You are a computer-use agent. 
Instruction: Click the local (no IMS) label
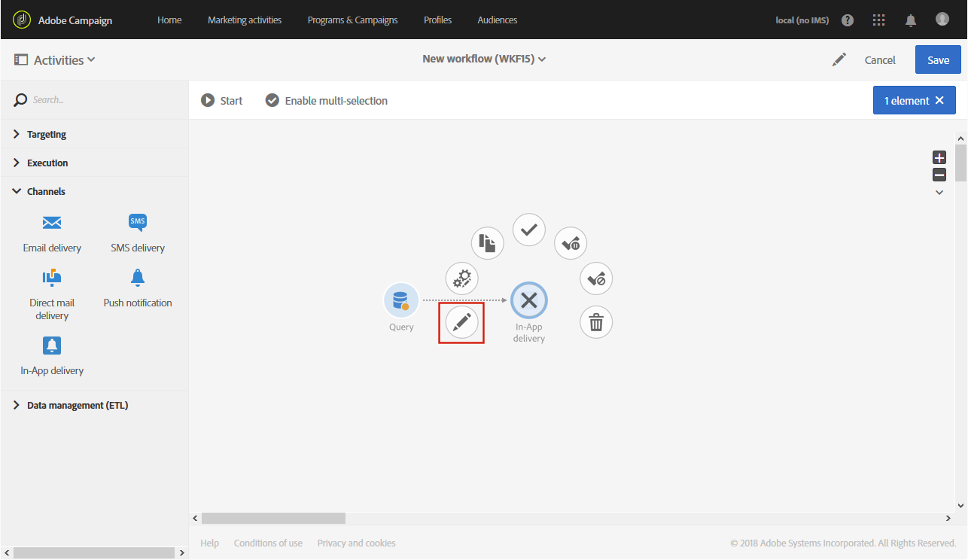tap(802, 20)
